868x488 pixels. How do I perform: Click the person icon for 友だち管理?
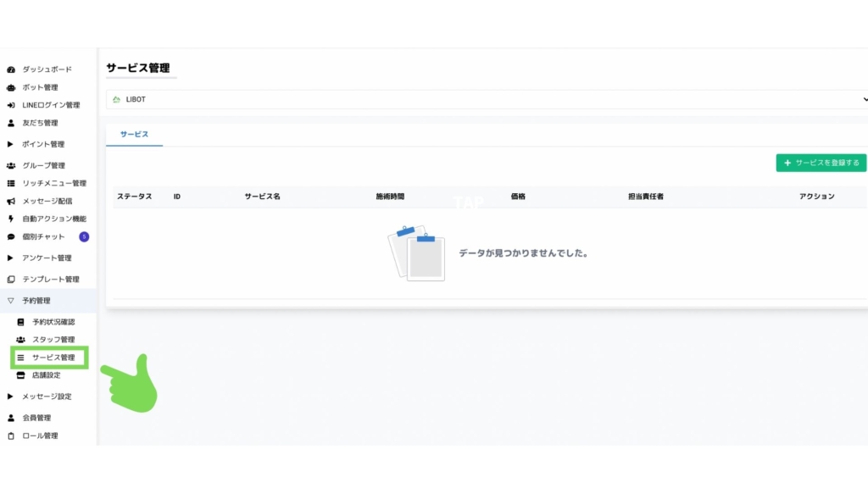[x=11, y=123]
